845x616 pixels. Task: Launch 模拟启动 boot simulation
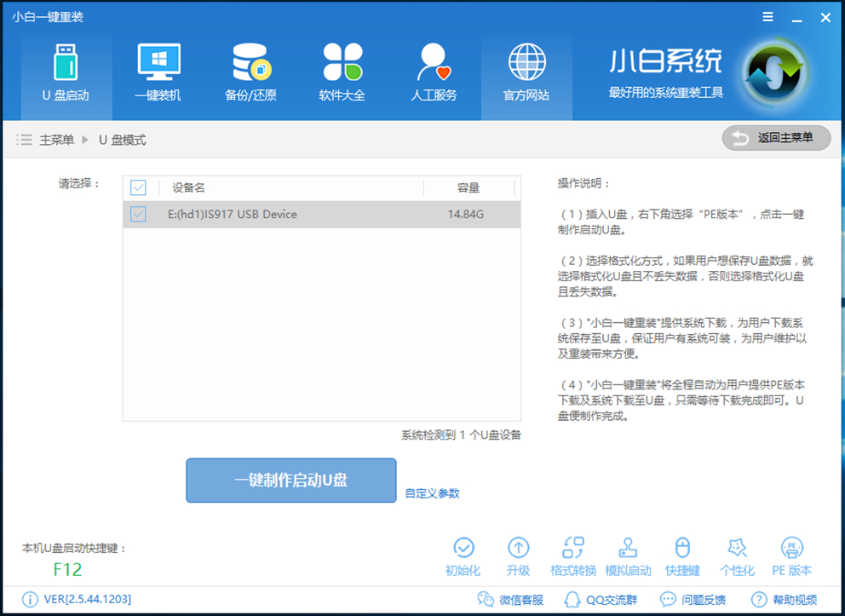point(628,556)
